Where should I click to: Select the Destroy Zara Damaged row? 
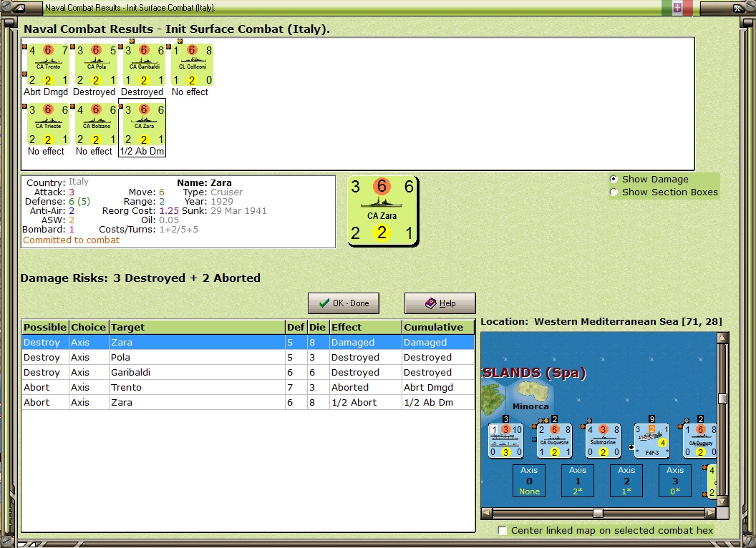point(248,342)
